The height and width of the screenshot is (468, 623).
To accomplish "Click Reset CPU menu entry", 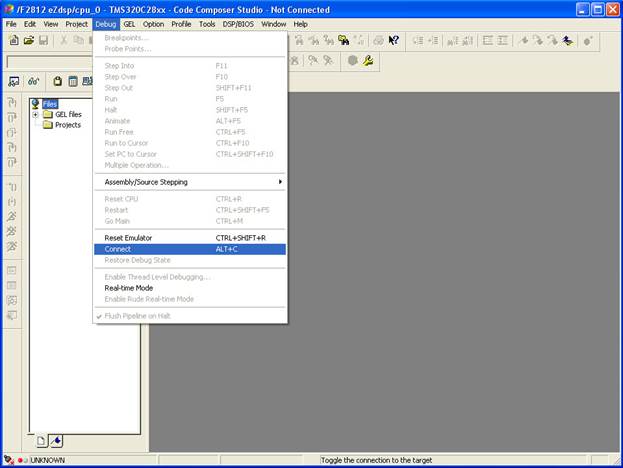I will (x=190, y=199).
